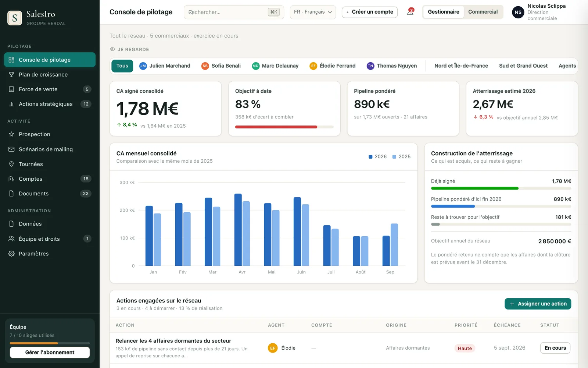Click the Équipe et droits people icon
The width and height of the screenshot is (588, 368).
point(11,238)
